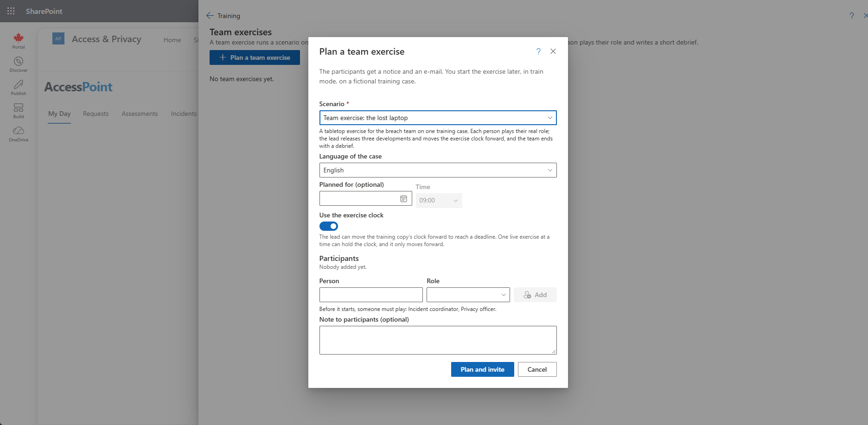
Task: Close the Plan a team exercise dialog
Action: [x=553, y=51]
